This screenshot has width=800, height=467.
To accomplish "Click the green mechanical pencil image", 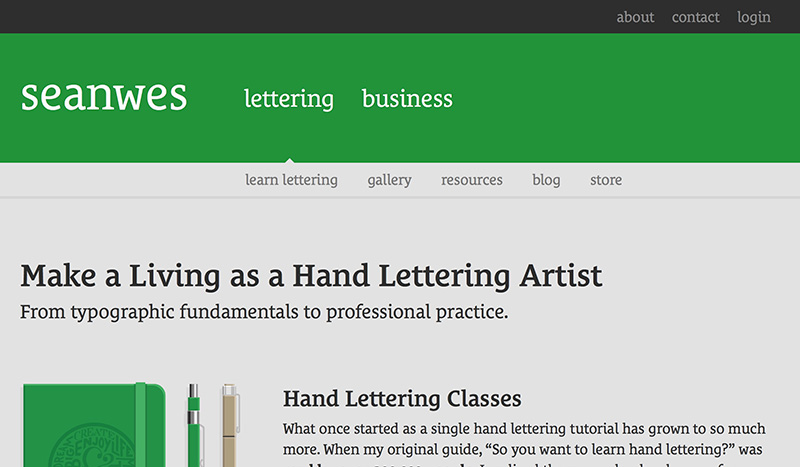I will point(194,425).
